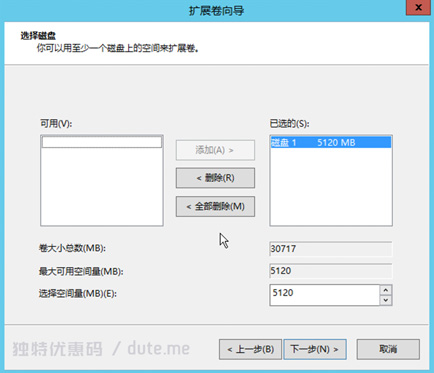Click the 已选的(S) label
The width and height of the screenshot is (434, 373).
pos(289,124)
